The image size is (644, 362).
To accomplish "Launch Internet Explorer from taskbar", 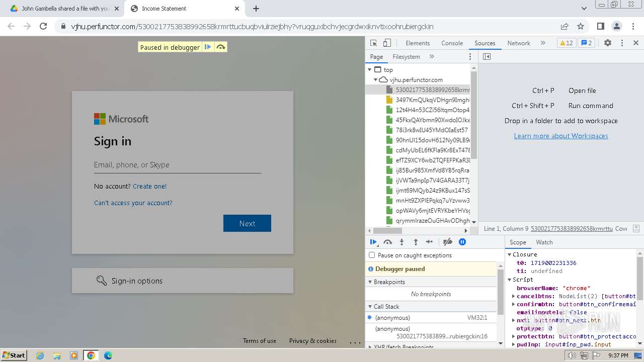I will click(x=40, y=355).
